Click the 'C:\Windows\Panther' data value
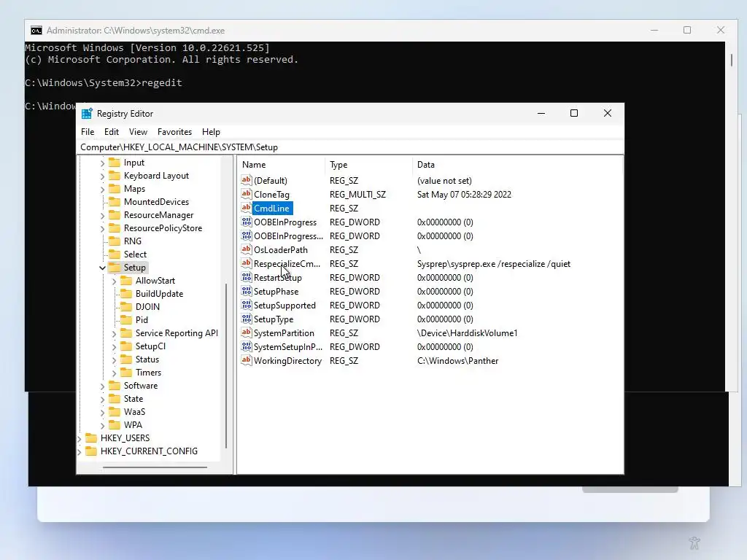Screen dimensions: 747x560 [x=458, y=361]
